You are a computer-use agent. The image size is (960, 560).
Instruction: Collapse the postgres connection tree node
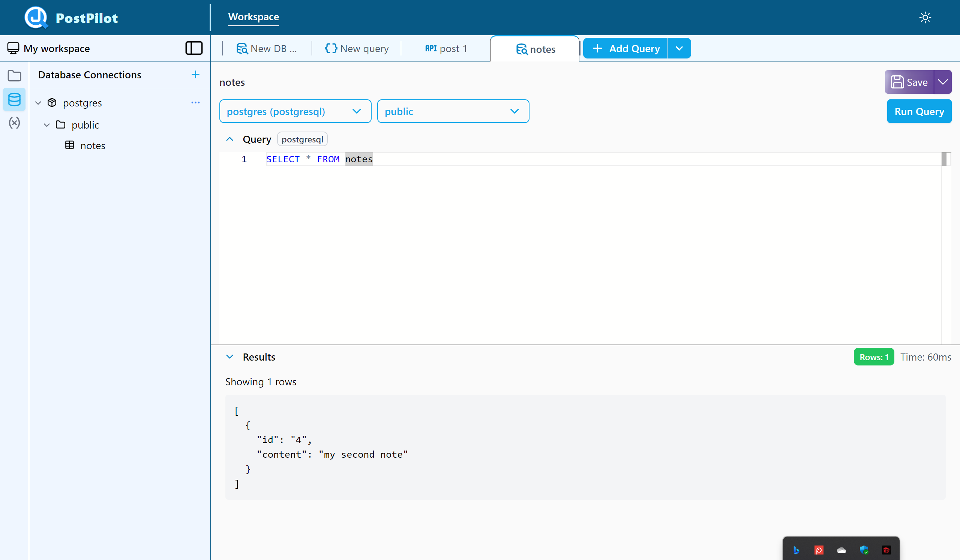coord(38,103)
